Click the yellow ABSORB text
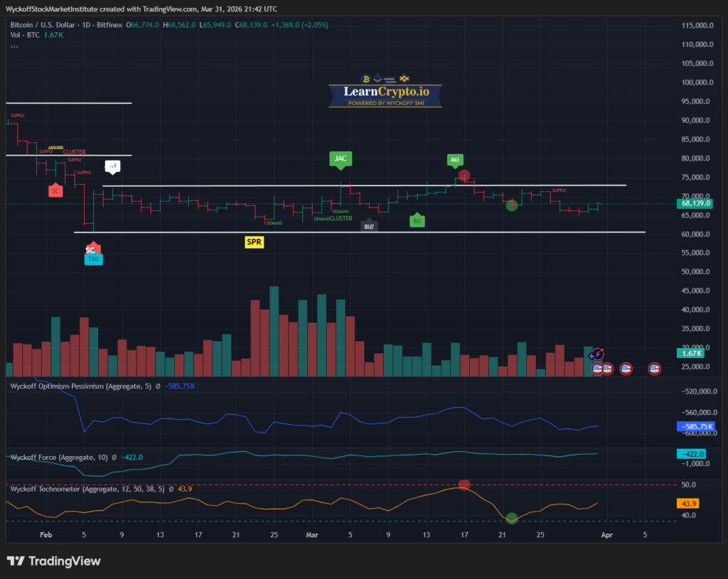Viewport: 728px width, 579px height. [55, 148]
